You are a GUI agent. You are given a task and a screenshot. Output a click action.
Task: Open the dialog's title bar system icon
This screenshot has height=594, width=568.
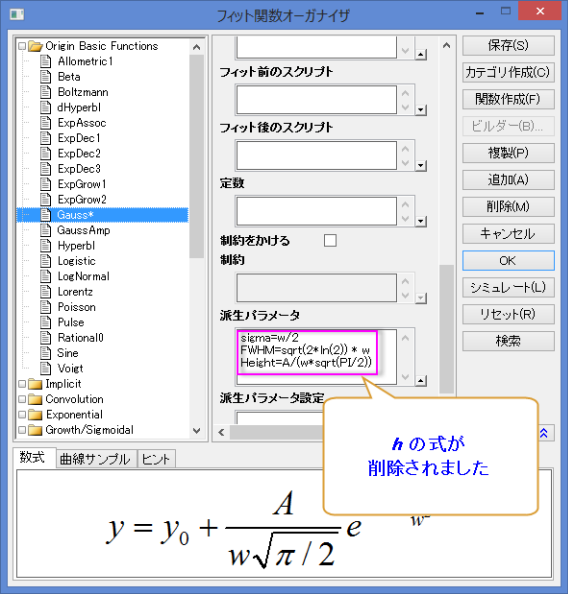coord(17,15)
